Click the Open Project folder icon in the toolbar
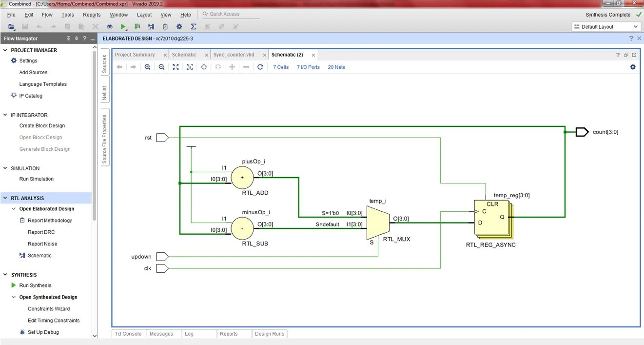 coord(11,26)
